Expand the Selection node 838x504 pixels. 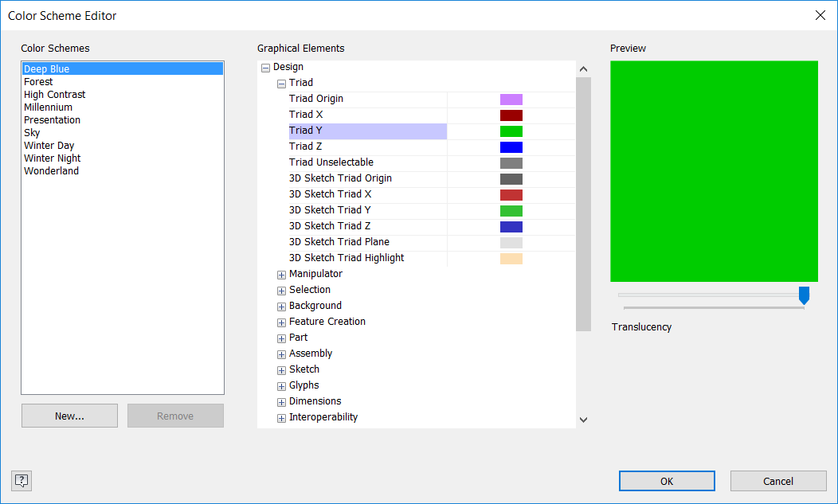(281, 291)
